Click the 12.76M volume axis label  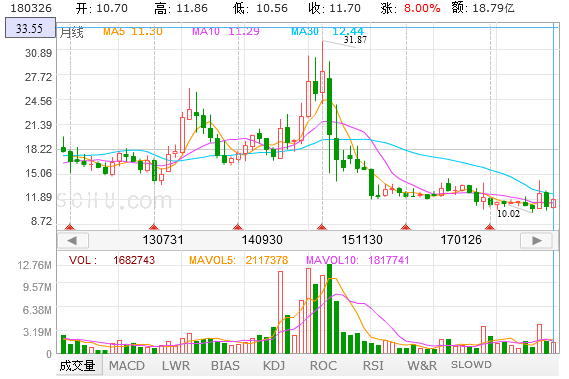tap(34, 265)
